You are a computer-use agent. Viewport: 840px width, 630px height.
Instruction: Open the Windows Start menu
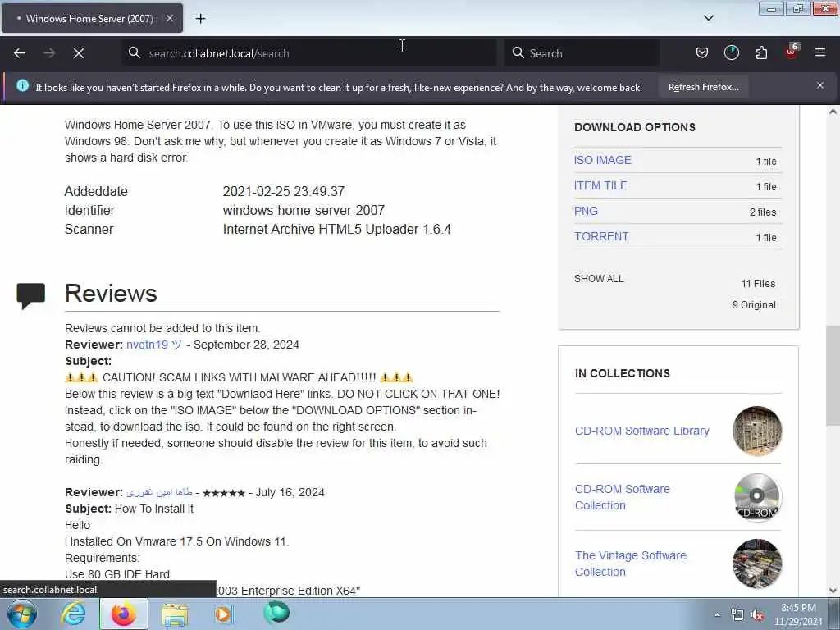tap(21, 614)
